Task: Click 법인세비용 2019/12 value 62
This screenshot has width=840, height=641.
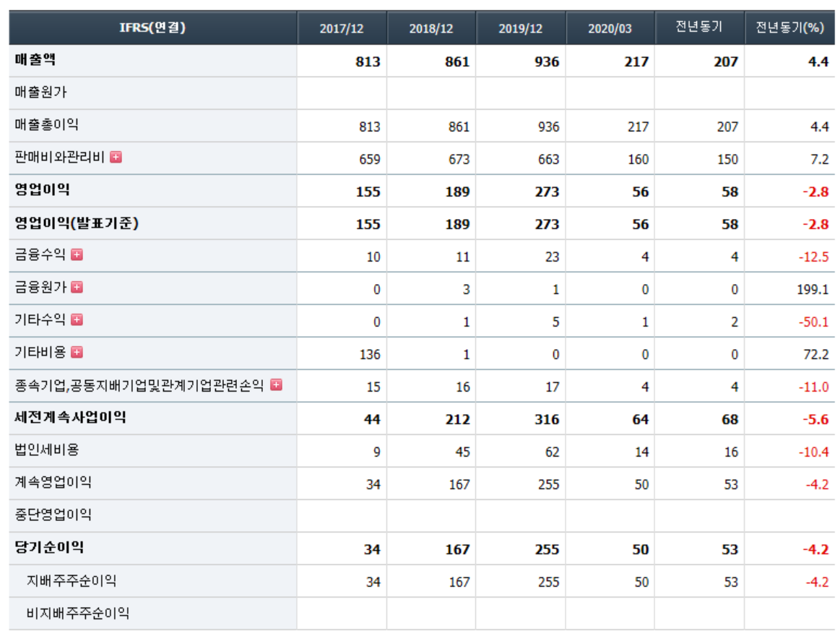Action: [553, 452]
